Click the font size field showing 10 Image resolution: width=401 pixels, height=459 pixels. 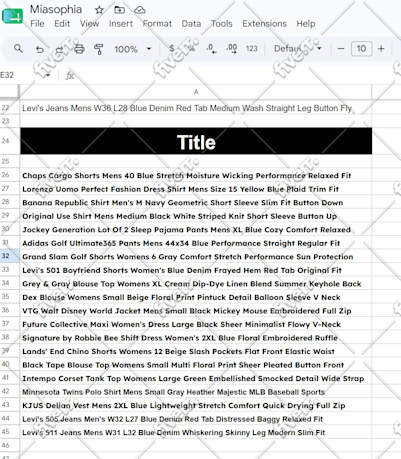pyautogui.click(x=361, y=49)
